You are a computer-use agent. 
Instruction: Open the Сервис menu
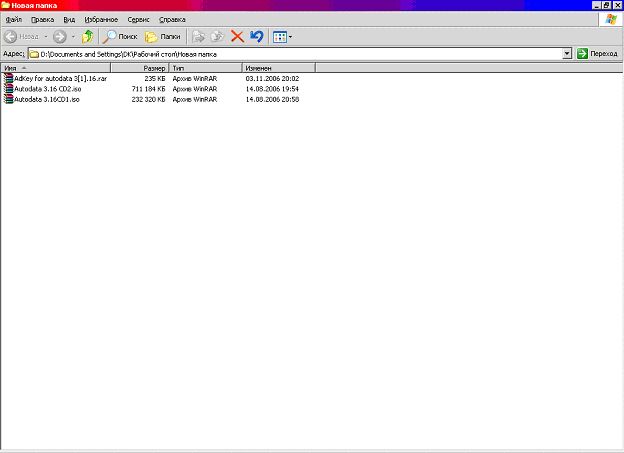138,20
